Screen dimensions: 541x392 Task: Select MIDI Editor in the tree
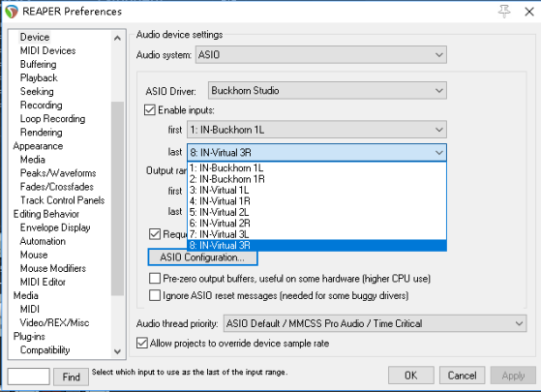(43, 282)
